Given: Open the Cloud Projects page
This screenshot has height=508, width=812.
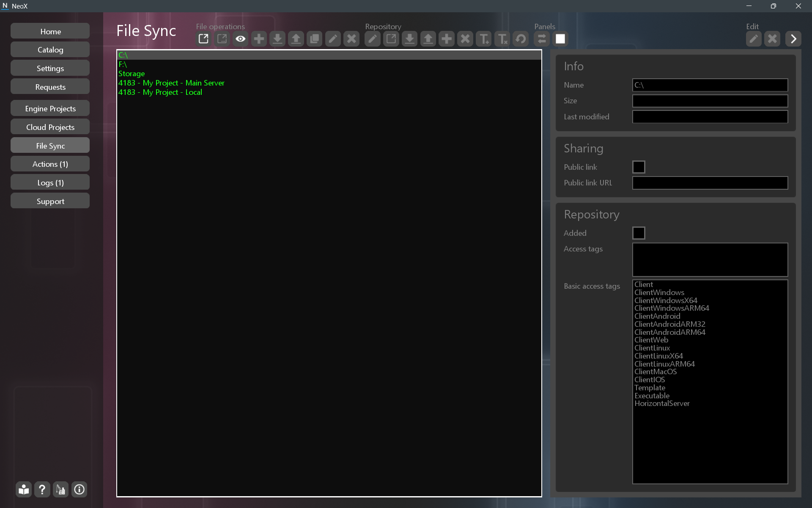Looking at the screenshot, I should pyautogui.click(x=50, y=127).
